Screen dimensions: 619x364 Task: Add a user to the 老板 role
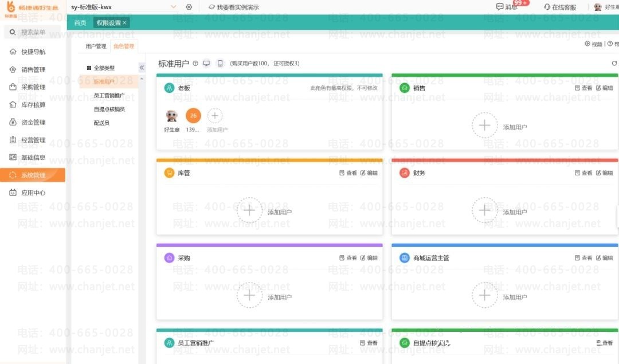(215, 116)
